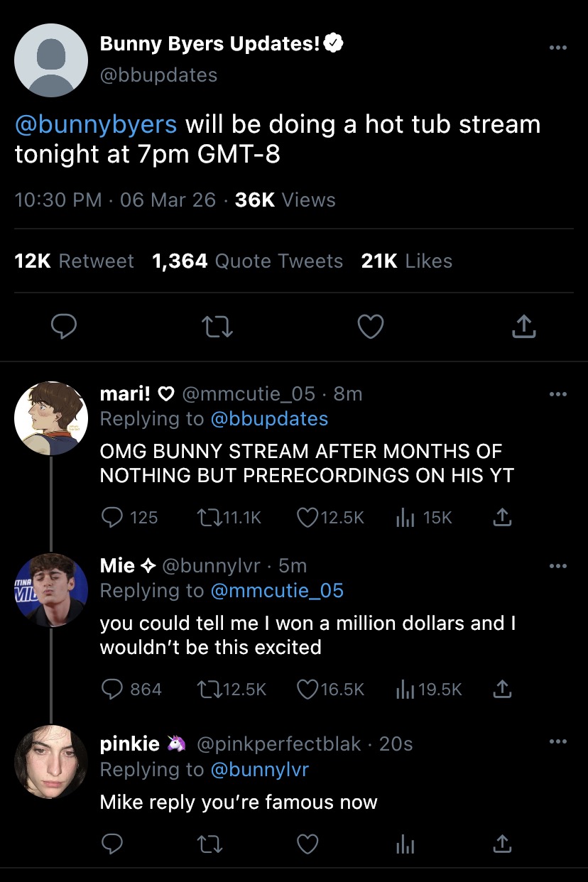Share the main tweet via share icon
Image resolution: width=588 pixels, height=882 pixels.
[523, 327]
